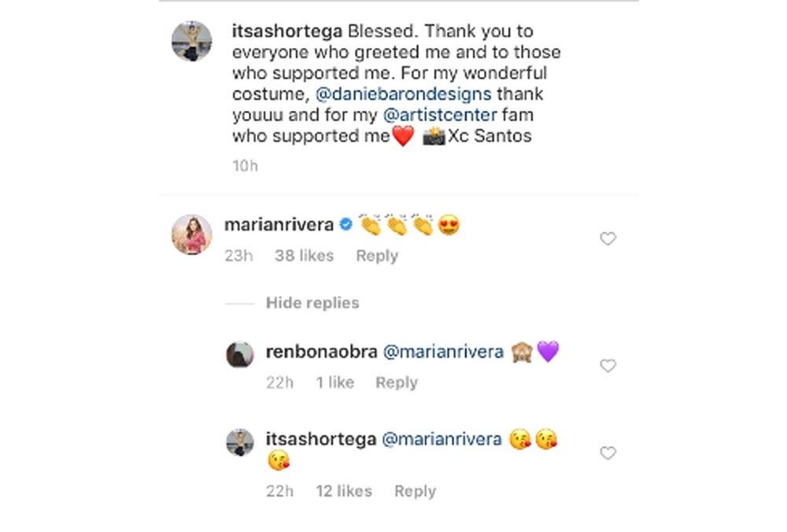Collapse the thread with Hide replies

tap(312, 303)
